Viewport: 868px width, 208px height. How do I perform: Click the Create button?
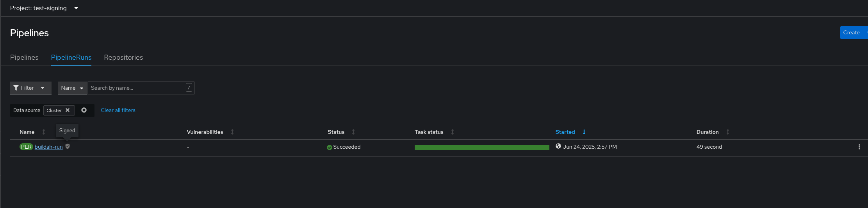click(x=851, y=33)
